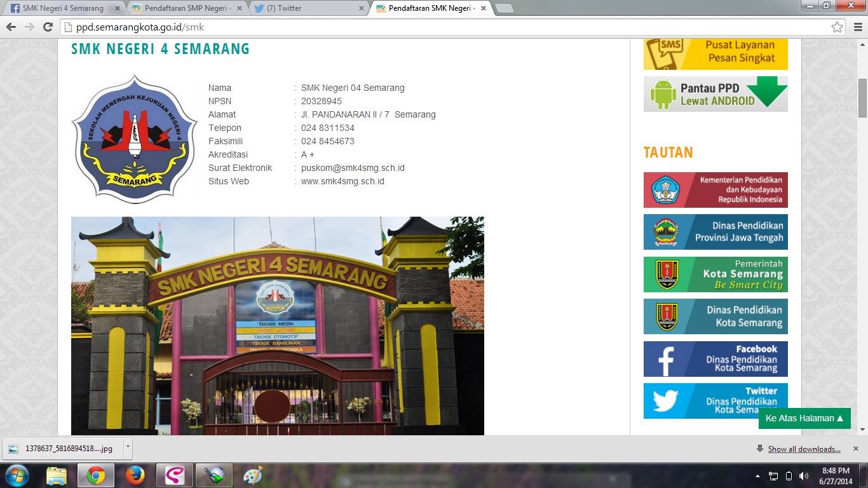Click the network icon in system tray

[x=773, y=476]
